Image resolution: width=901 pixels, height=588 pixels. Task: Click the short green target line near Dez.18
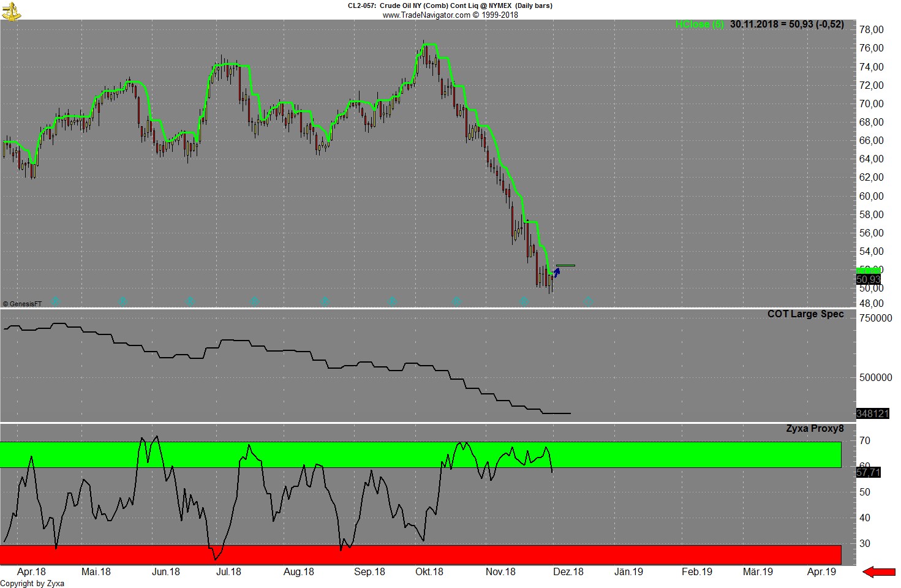point(565,266)
